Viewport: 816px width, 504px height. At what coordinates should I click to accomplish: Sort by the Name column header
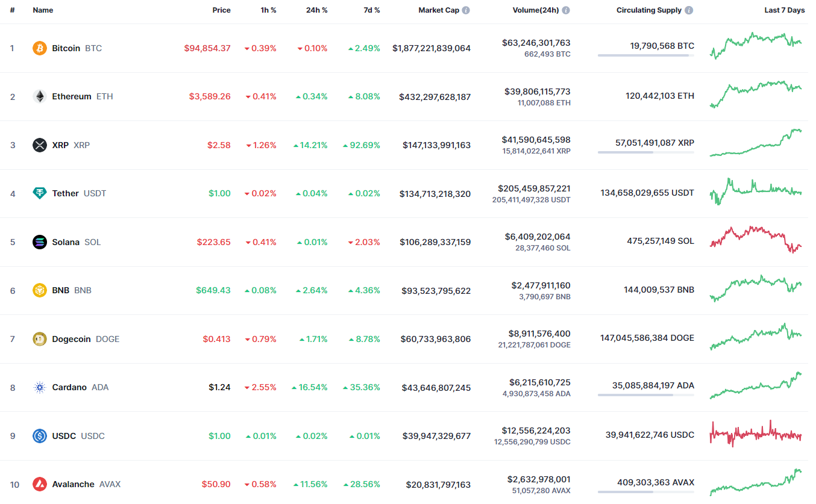point(43,10)
